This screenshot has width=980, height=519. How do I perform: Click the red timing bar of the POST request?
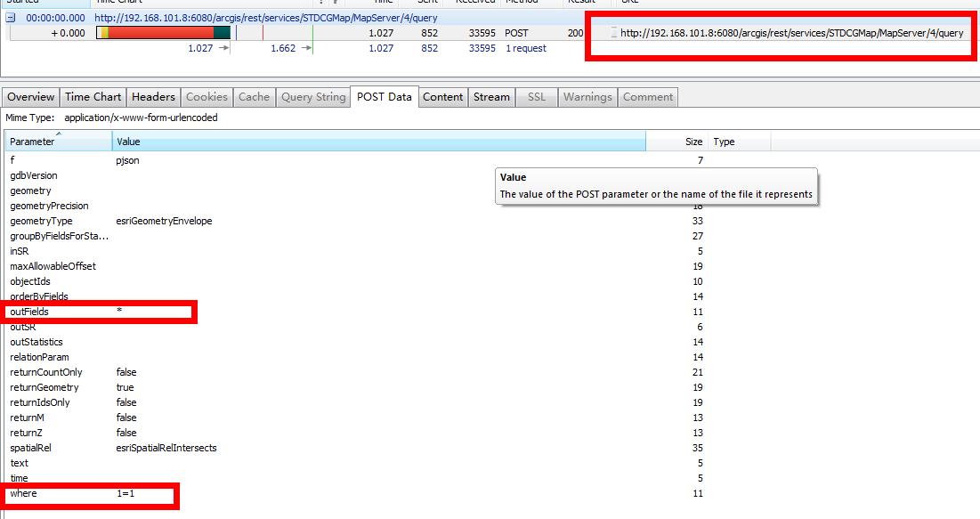tap(161, 33)
